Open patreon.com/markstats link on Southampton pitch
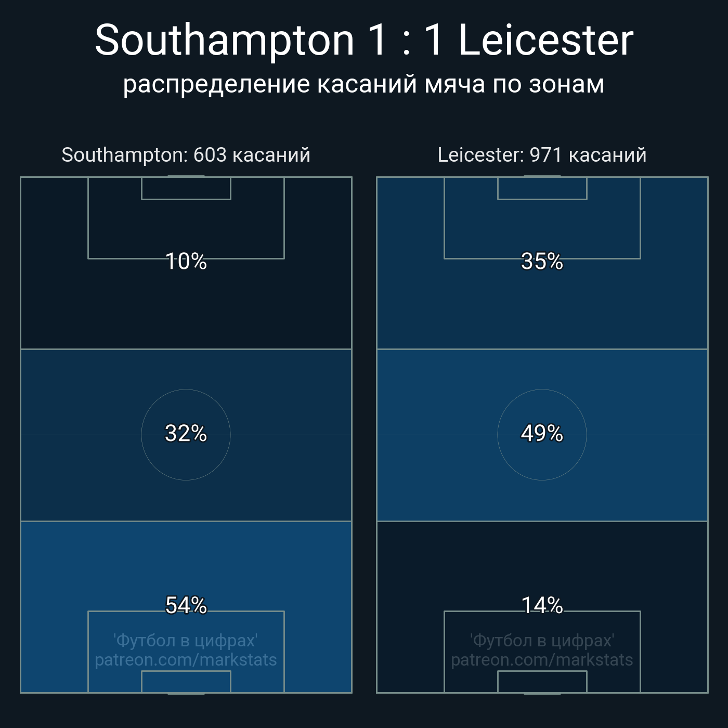 (186, 660)
